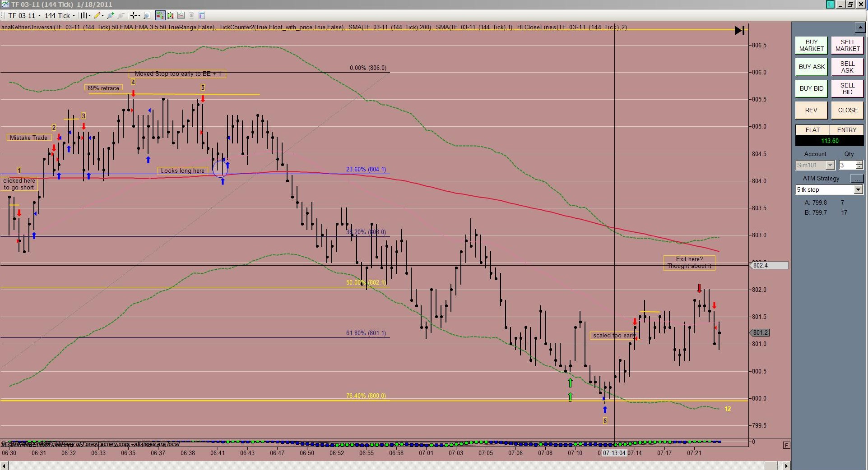
Task: Click the 07:13:04 crosshair time label
Action: pos(614,453)
